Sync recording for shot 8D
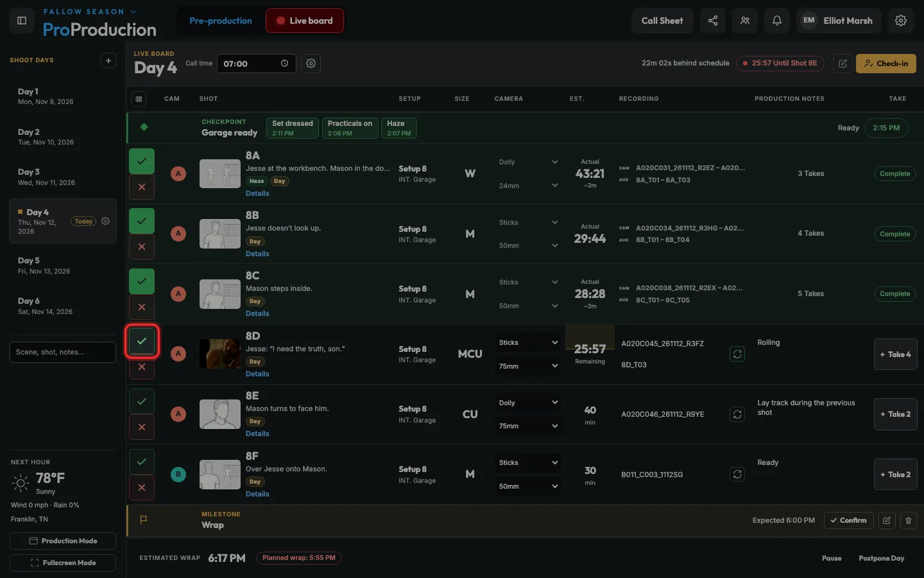Screen dimensions: 924x578 (x=737, y=354)
